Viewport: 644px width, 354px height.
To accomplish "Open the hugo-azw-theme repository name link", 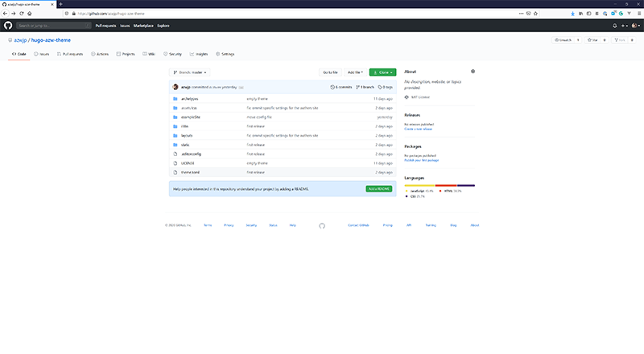I will pos(51,40).
